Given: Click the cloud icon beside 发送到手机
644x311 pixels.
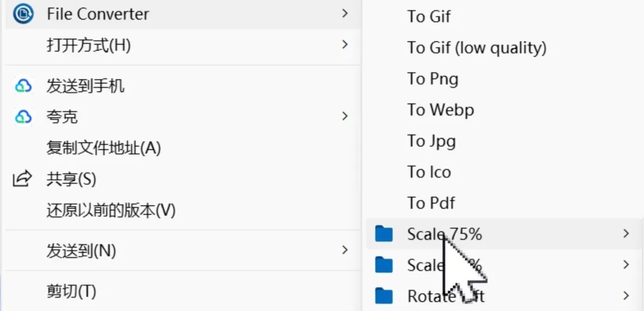Looking at the screenshot, I should [x=23, y=86].
